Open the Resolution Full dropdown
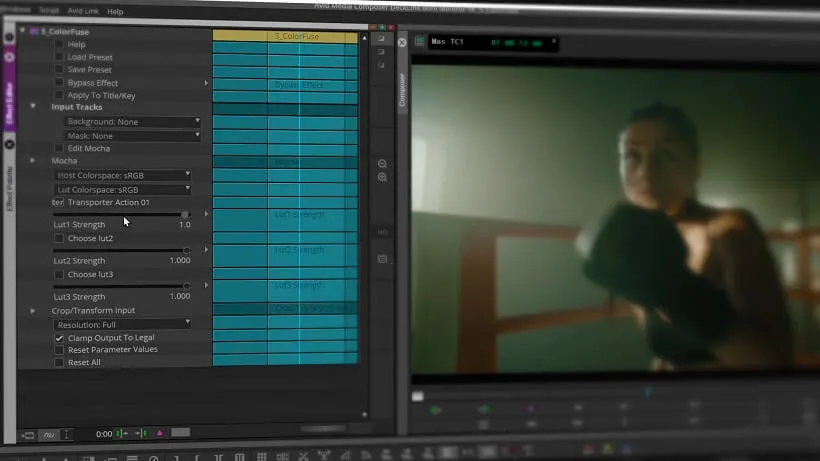 (x=123, y=325)
